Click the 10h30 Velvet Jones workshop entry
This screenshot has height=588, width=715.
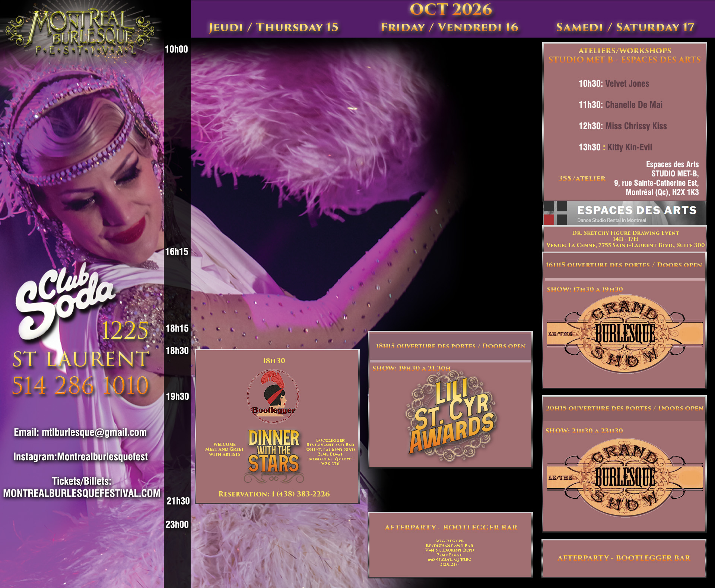[614, 84]
